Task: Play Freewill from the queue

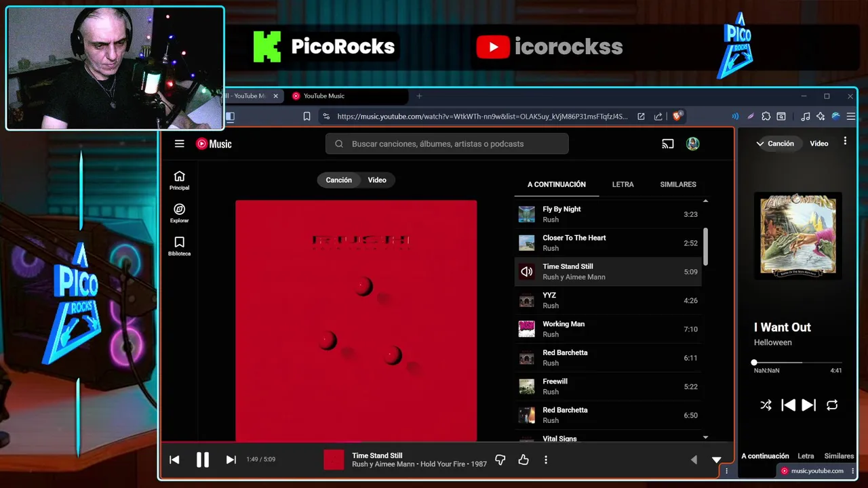Action: pyautogui.click(x=608, y=386)
